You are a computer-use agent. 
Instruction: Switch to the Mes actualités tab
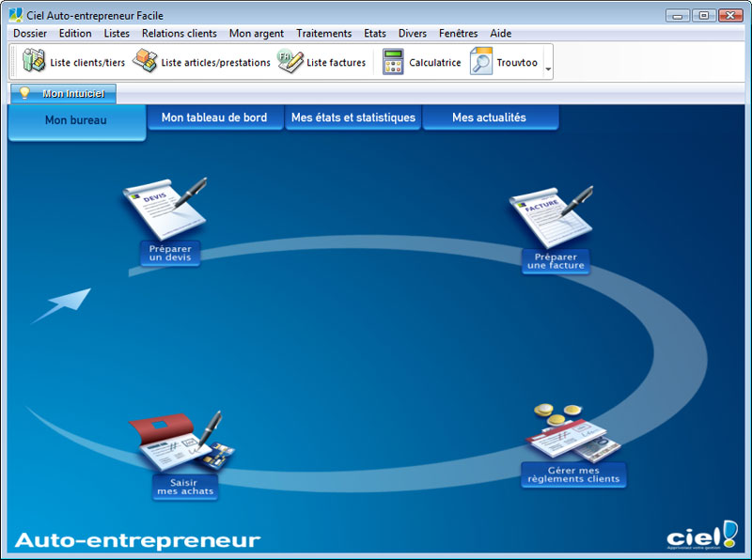pos(490,117)
